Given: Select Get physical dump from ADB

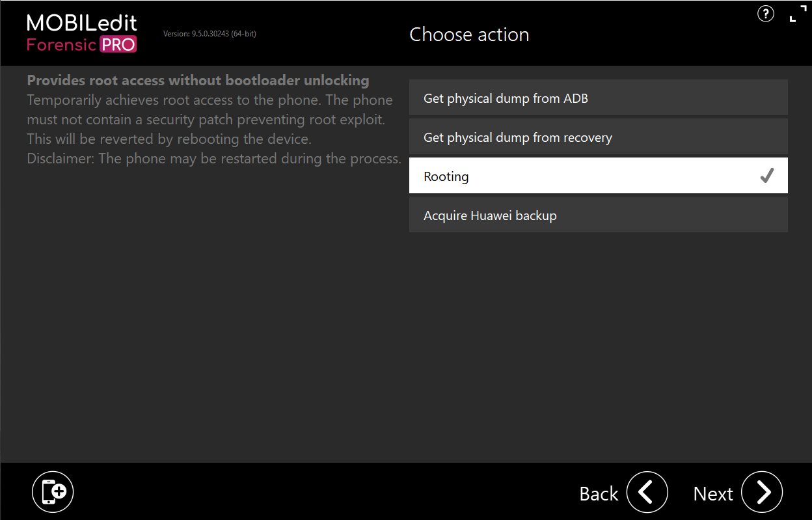Looking at the screenshot, I should pos(599,98).
